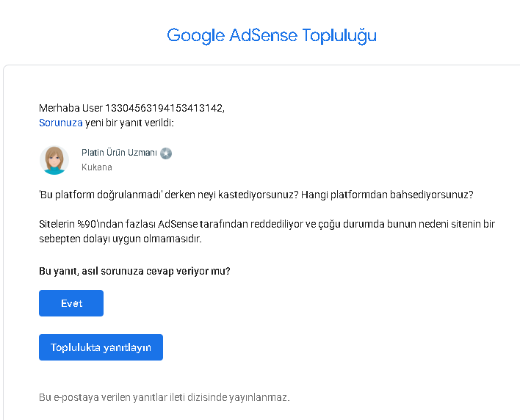Click the sentence 'Hangi platformdan bahsediyorsunuz?'
Viewport: 520px width, 420px height.
(387, 195)
